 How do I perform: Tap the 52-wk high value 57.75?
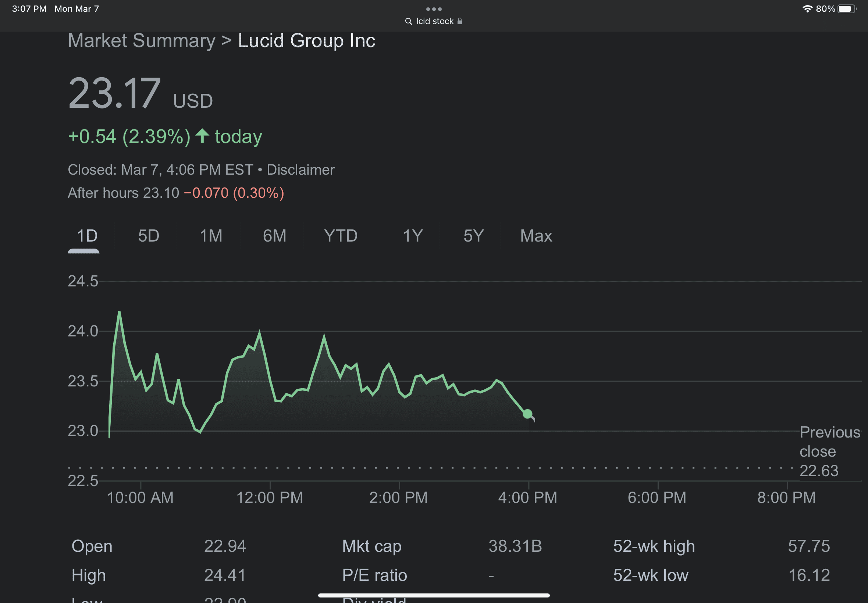click(x=809, y=546)
